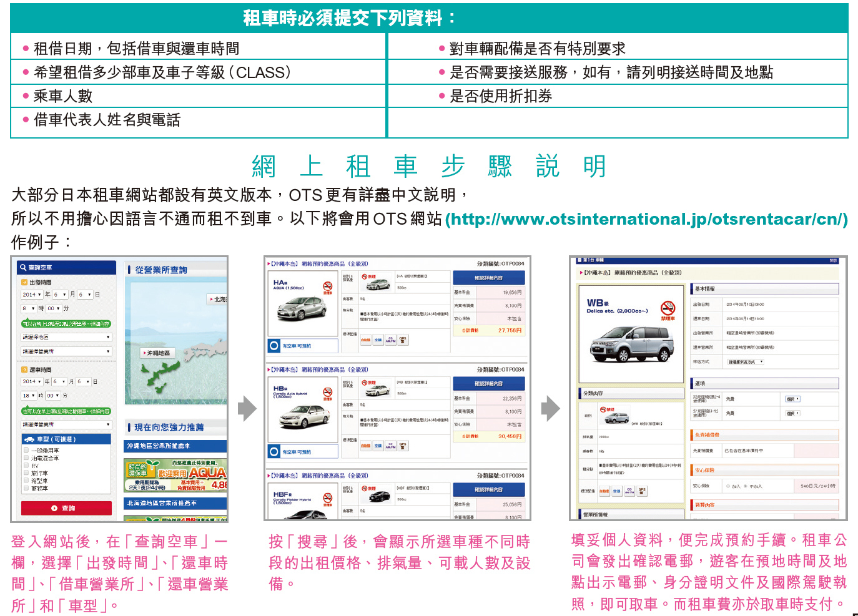Open the departure minute dropdown showing 00

pyautogui.click(x=54, y=308)
